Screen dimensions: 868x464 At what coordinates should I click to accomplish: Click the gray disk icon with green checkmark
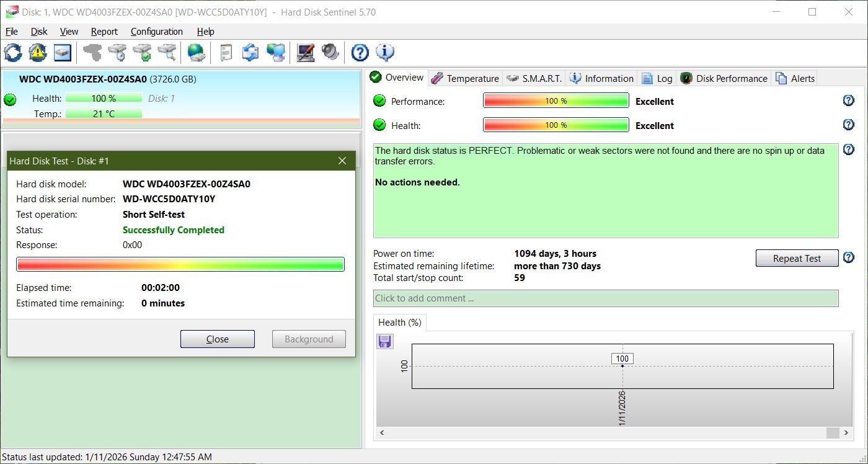coord(142,53)
